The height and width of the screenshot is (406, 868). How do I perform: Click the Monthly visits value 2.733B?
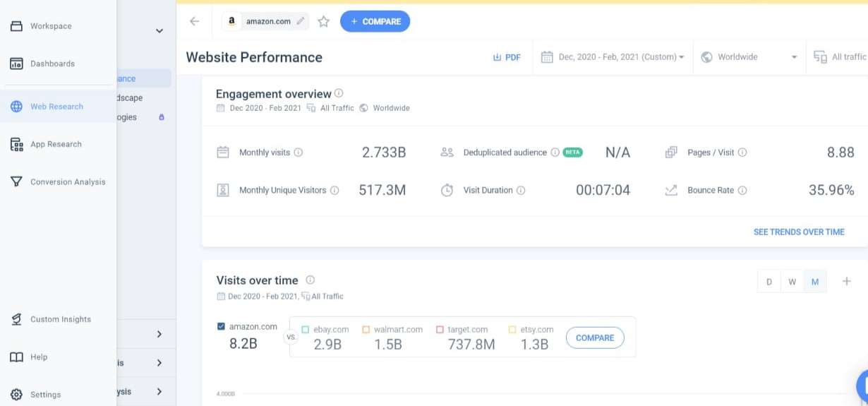click(384, 153)
